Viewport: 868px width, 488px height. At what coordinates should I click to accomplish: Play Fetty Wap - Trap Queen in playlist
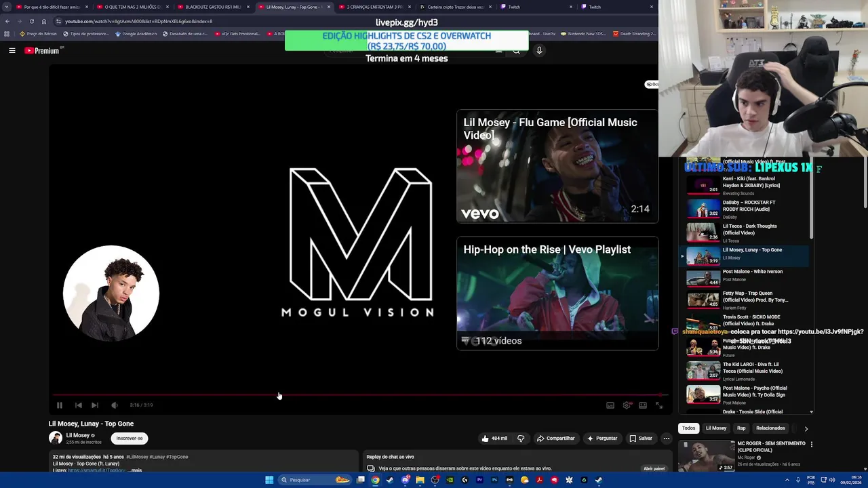click(x=744, y=299)
